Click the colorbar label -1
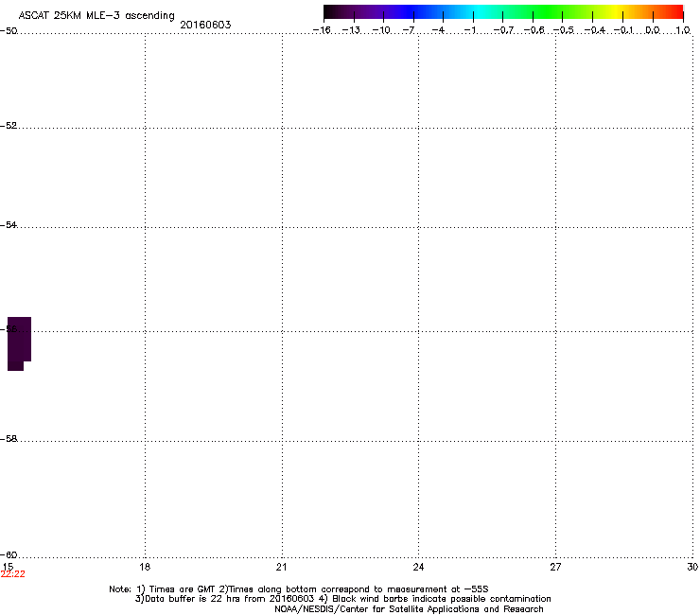 470,30
